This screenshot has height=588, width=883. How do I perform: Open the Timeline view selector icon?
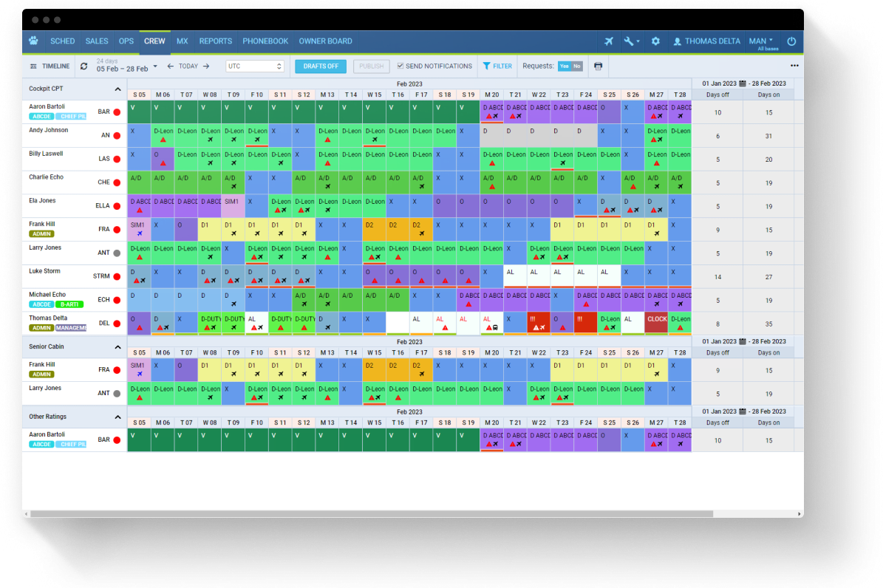tap(34, 66)
